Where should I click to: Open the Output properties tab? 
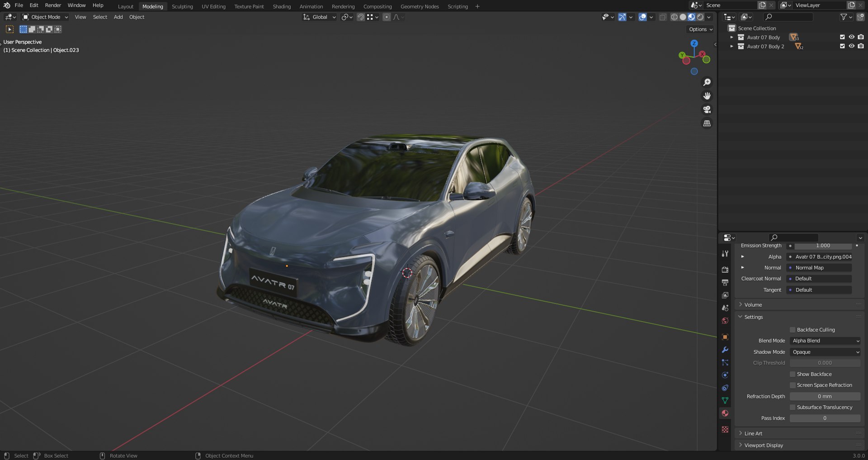pos(725,282)
